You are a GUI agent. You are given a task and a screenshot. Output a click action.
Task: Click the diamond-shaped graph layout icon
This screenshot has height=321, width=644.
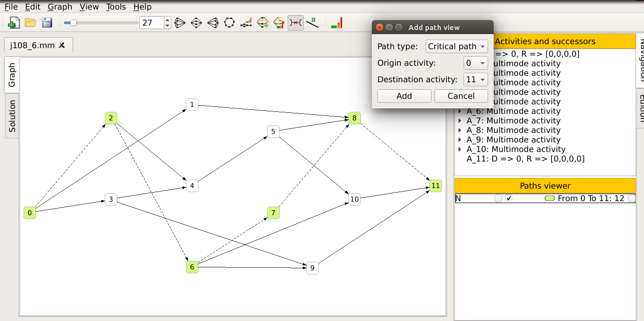[196, 23]
